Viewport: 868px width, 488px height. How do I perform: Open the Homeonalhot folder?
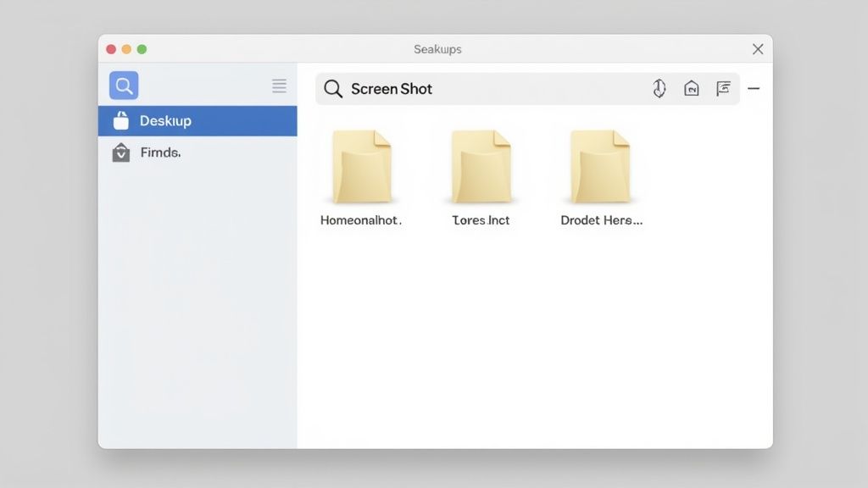(362, 165)
